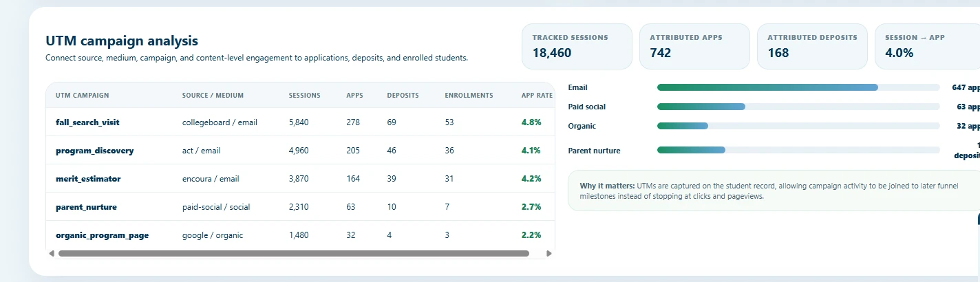Click the 164 apps value
This screenshot has width=980, height=282.
pyautogui.click(x=353, y=179)
